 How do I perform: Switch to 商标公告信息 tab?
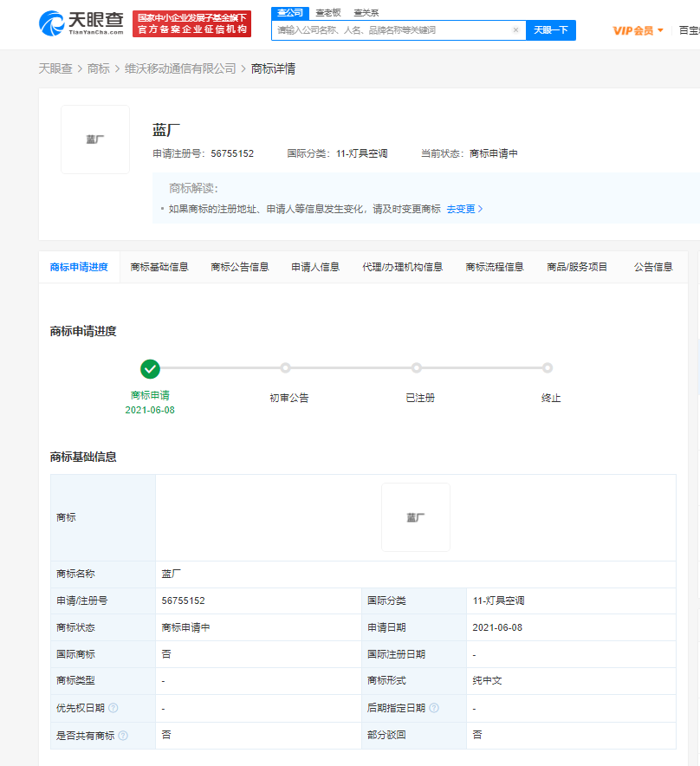(x=240, y=267)
